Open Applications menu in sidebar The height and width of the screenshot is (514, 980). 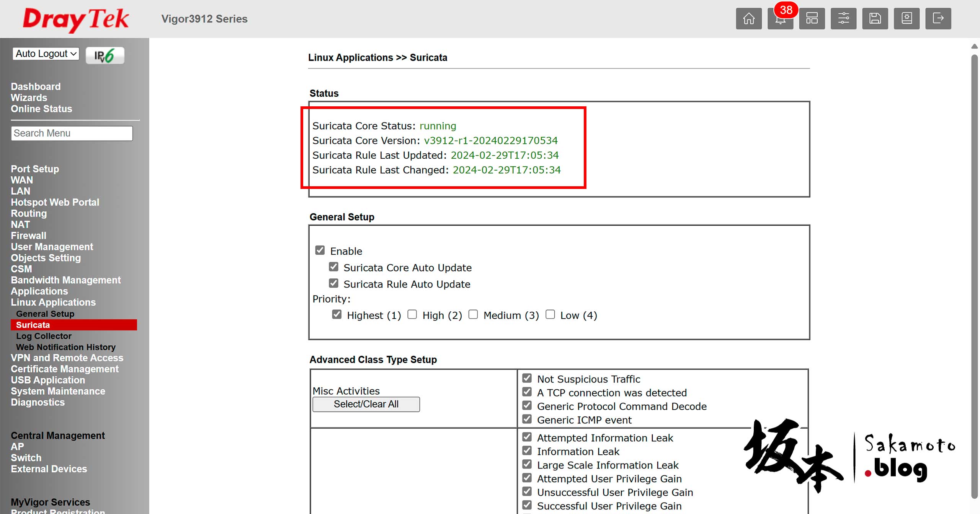(39, 291)
